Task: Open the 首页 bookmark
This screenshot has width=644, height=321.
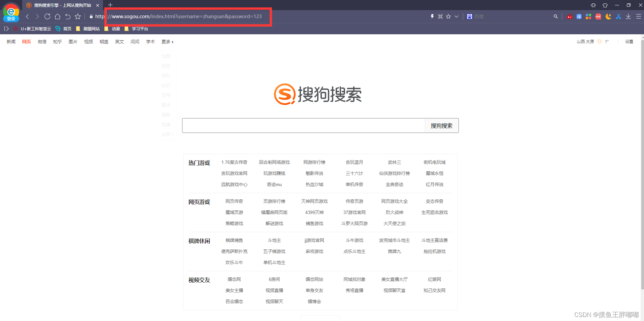Action: click(64, 29)
